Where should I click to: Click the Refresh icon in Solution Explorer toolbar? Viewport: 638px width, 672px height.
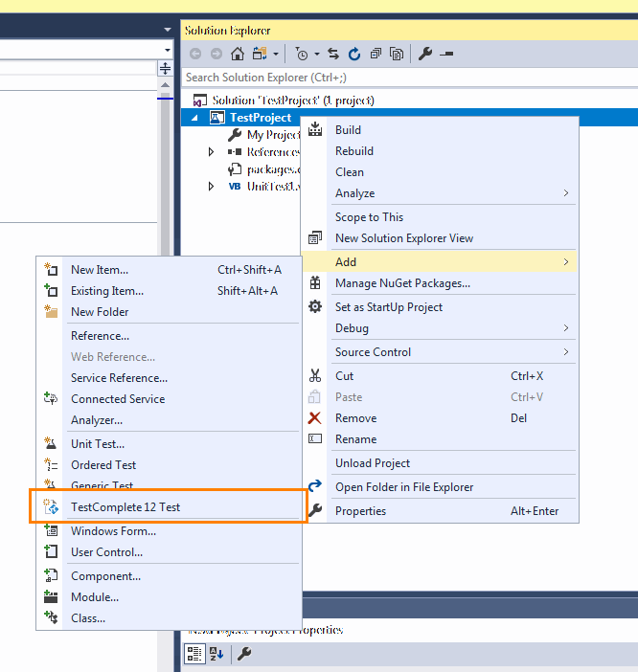[x=354, y=54]
